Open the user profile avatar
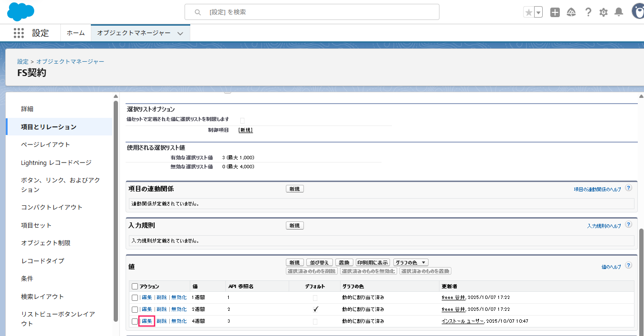The height and width of the screenshot is (336, 644). [x=638, y=12]
